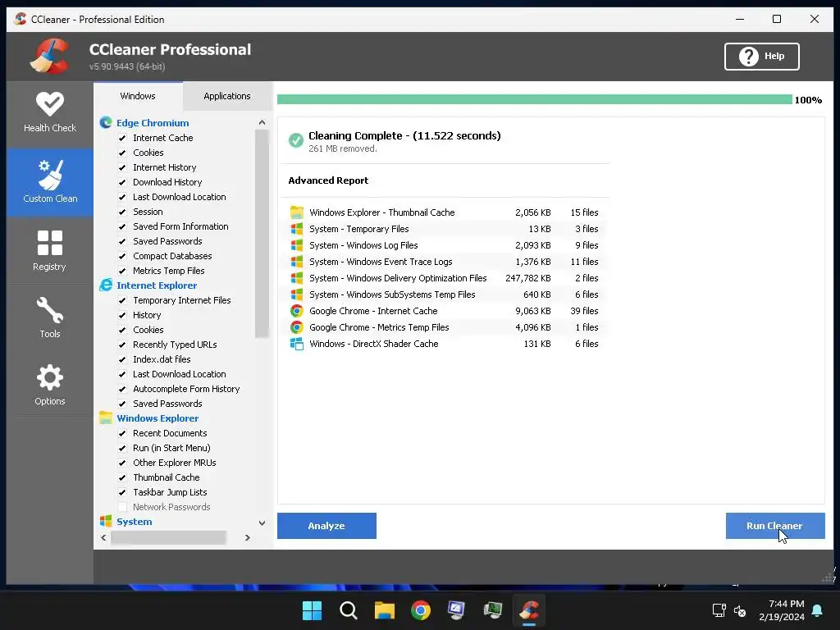Click the horizontal scroll right arrow
Image resolution: width=840 pixels, height=630 pixels.
[248, 537]
